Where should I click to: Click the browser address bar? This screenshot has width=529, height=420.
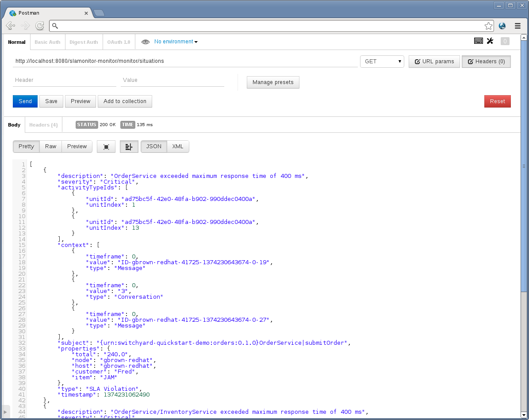[271, 26]
